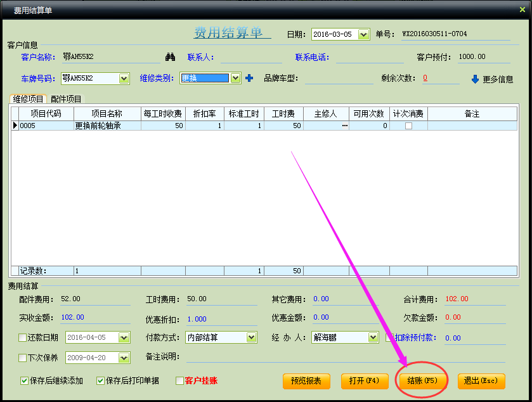Screen dimensions: 532x402
Task: Click the binoculars search icon for customer
Action: (171, 57)
